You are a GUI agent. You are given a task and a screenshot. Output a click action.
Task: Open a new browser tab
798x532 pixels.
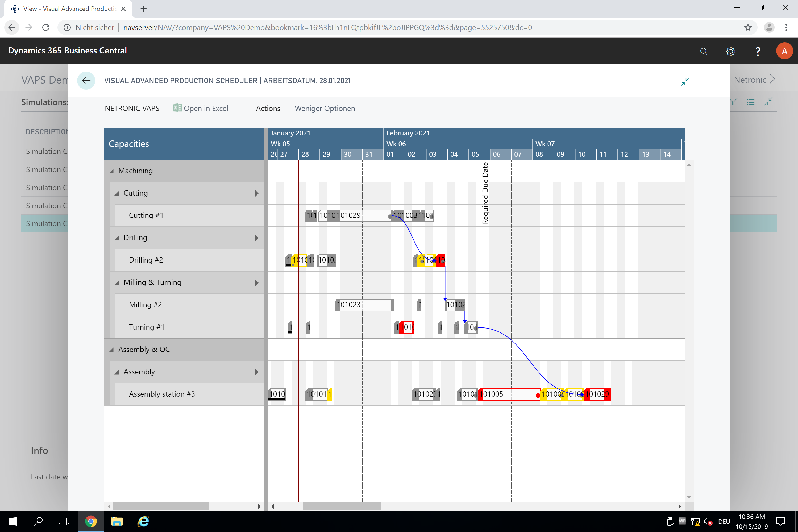click(144, 9)
